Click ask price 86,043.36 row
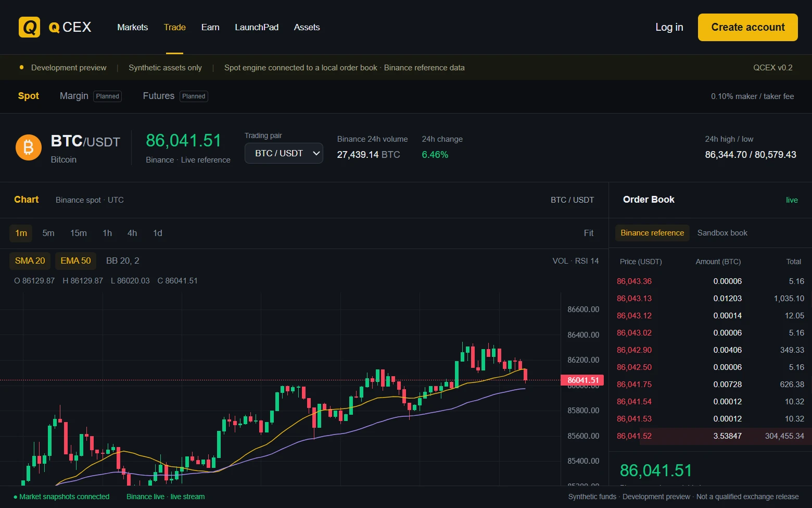812x508 pixels. pyautogui.click(x=710, y=281)
